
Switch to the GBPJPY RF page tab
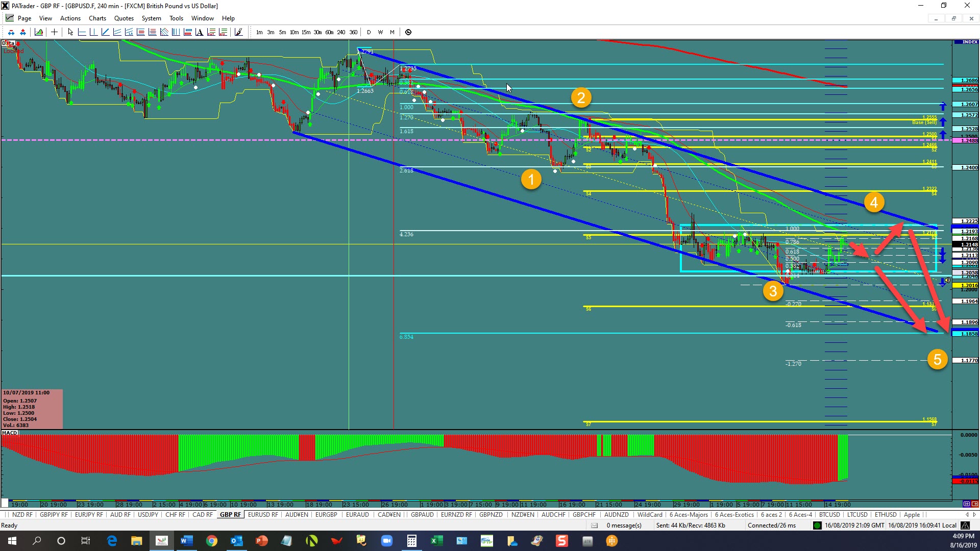(54, 515)
